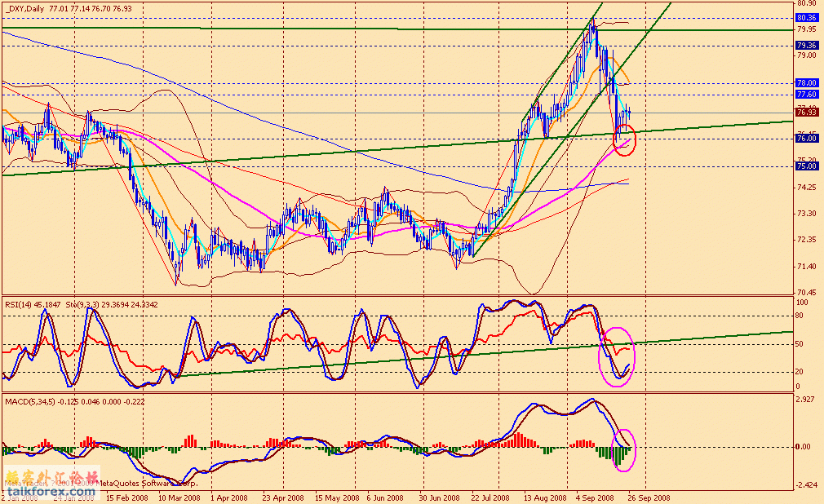
Task: Click the -2.424 MACD scale value
Action: (807, 484)
